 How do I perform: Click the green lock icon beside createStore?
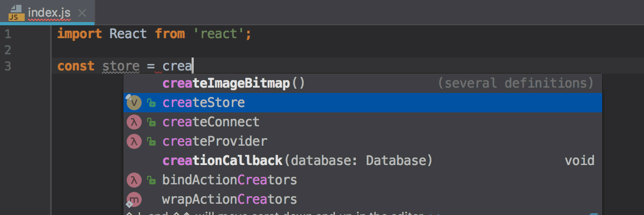coord(151,103)
